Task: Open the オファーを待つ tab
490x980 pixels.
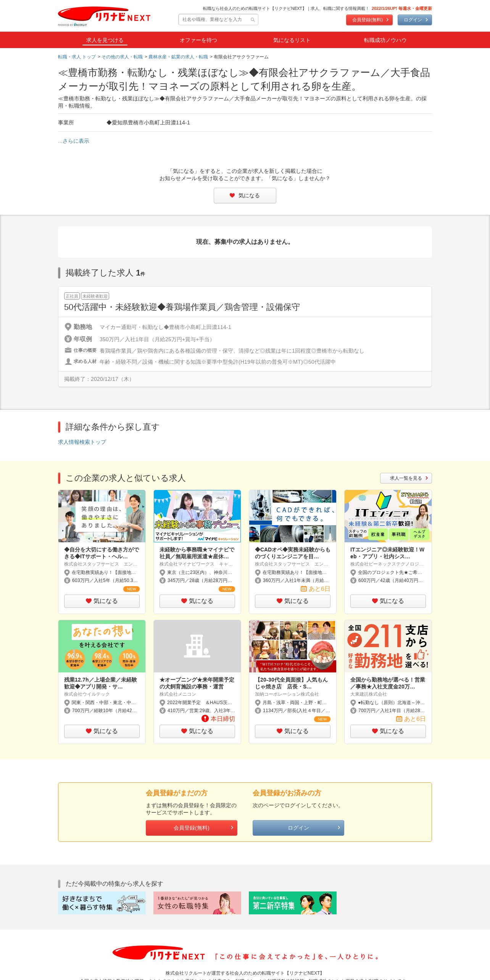Action: [x=198, y=40]
